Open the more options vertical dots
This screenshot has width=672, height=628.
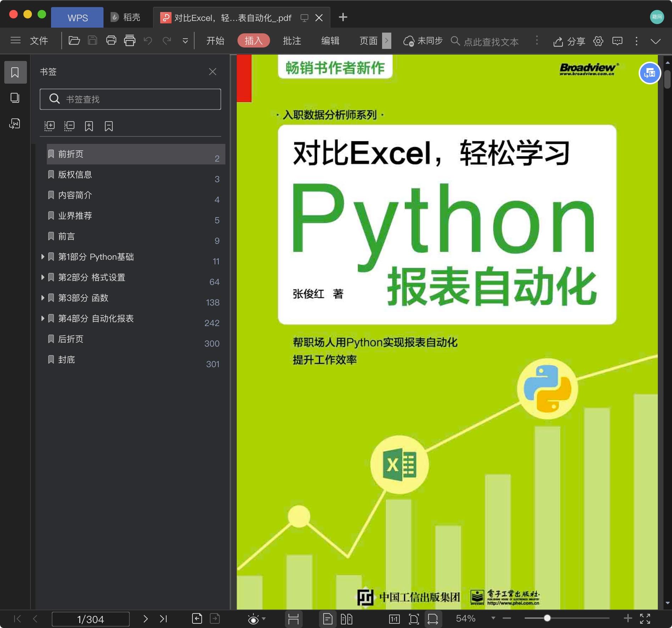pos(637,41)
